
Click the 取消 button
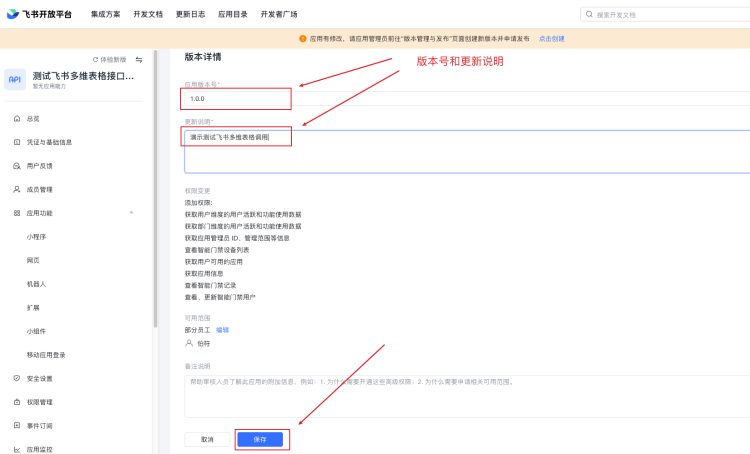point(207,439)
